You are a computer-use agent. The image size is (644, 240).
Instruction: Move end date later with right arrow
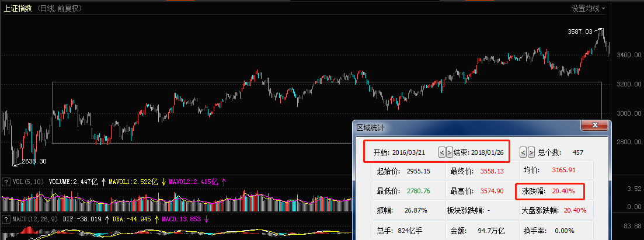[x=531, y=152]
